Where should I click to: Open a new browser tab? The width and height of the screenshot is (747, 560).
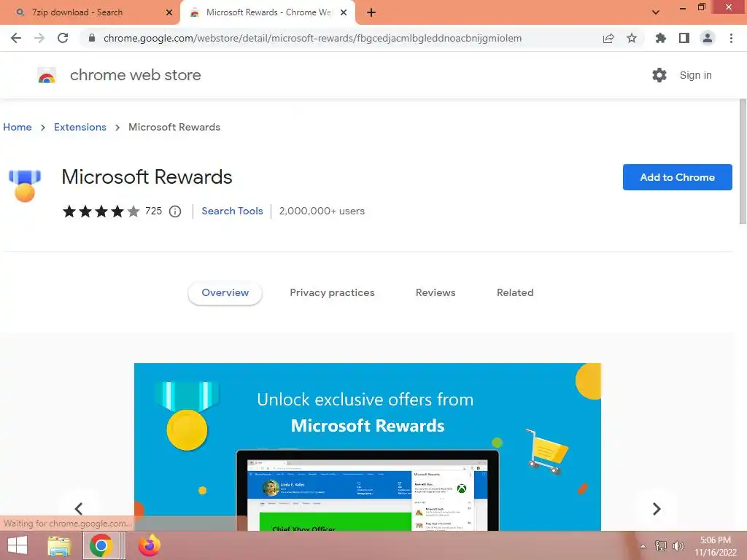click(371, 12)
